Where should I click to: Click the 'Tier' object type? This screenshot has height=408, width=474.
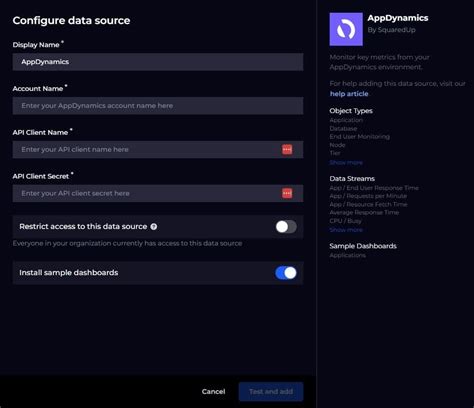click(335, 153)
